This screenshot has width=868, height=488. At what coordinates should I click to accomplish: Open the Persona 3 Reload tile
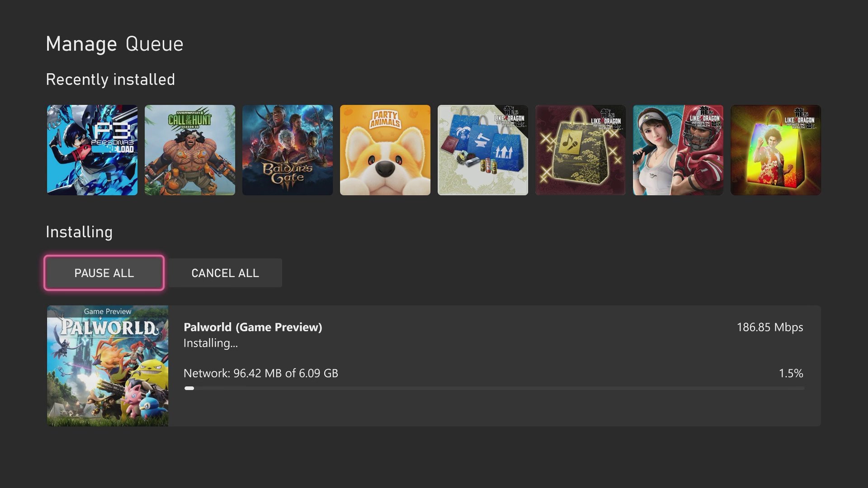(92, 150)
